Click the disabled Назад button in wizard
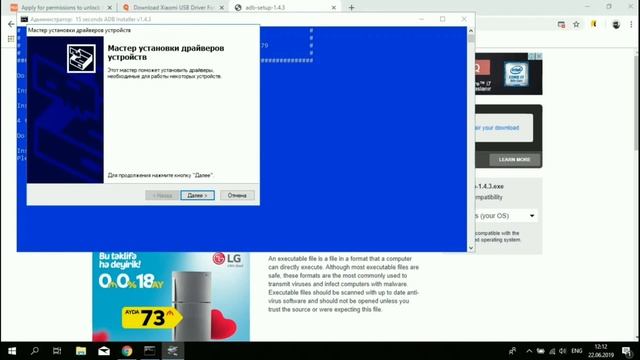 [x=162, y=196]
